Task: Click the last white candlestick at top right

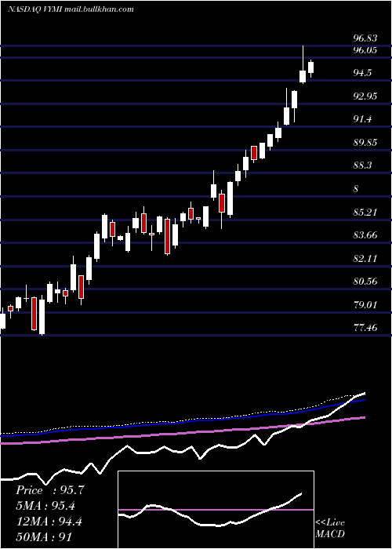Action: (310, 67)
